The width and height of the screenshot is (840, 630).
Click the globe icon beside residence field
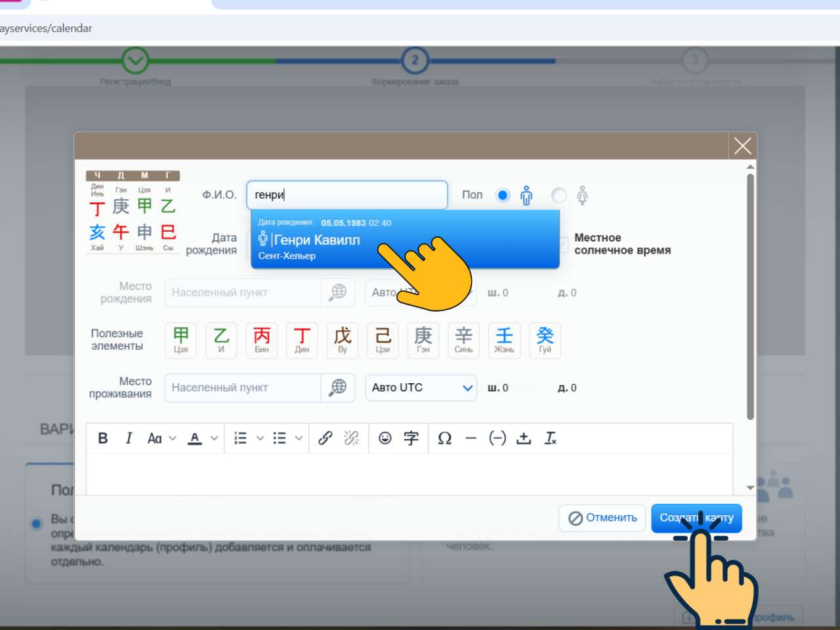(337, 387)
